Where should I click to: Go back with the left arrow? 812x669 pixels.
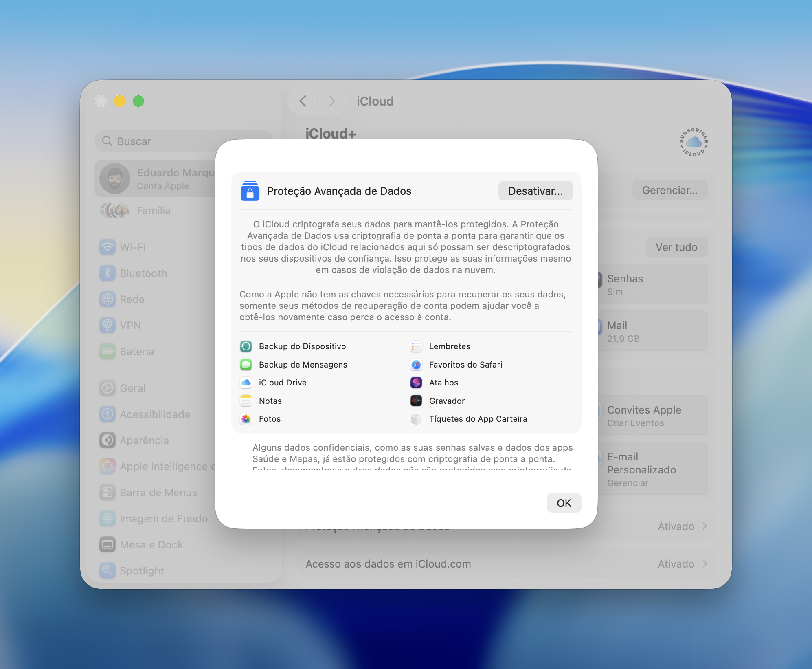pyautogui.click(x=303, y=101)
